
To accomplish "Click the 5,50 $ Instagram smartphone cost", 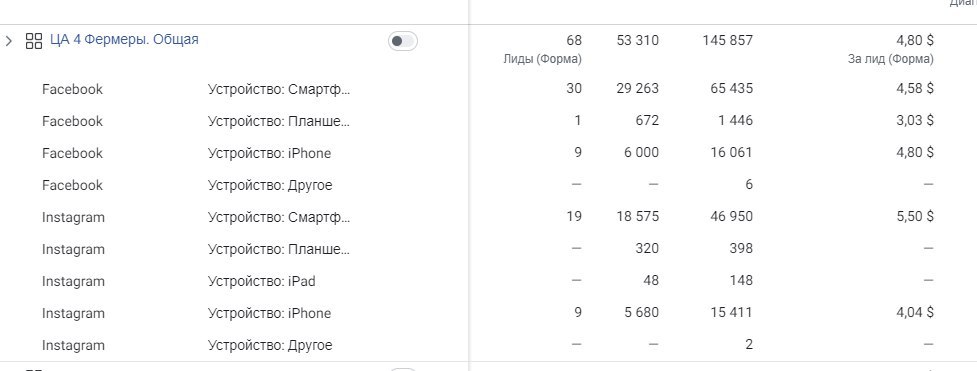I will [915, 216].
